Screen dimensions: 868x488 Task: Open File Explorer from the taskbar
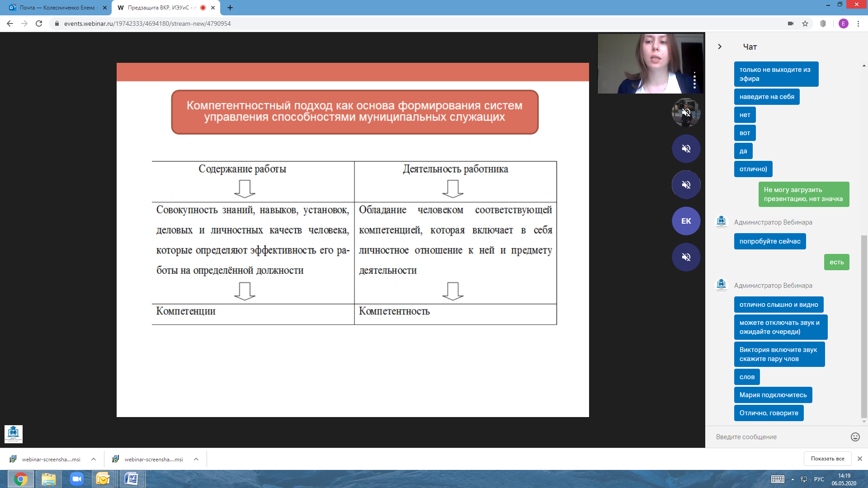(x=48, y=479)
